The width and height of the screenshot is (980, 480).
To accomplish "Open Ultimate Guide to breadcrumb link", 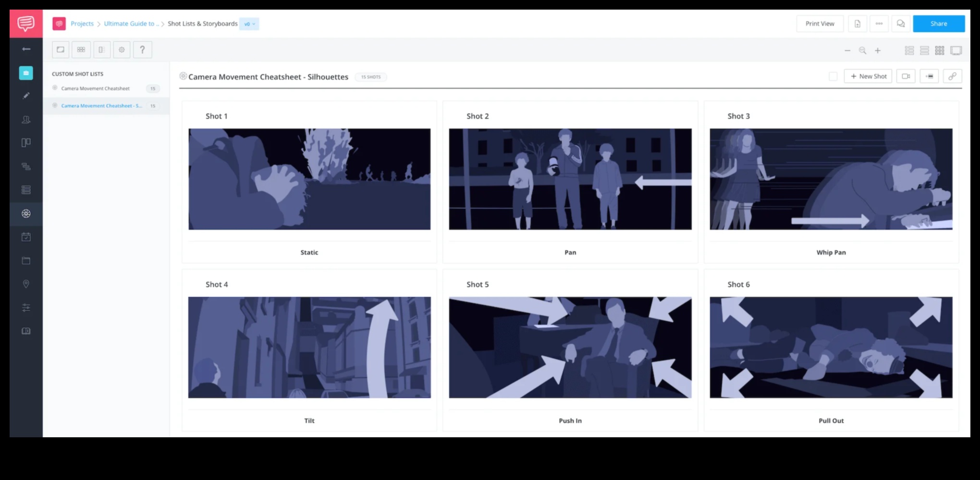I will [131, 24].
